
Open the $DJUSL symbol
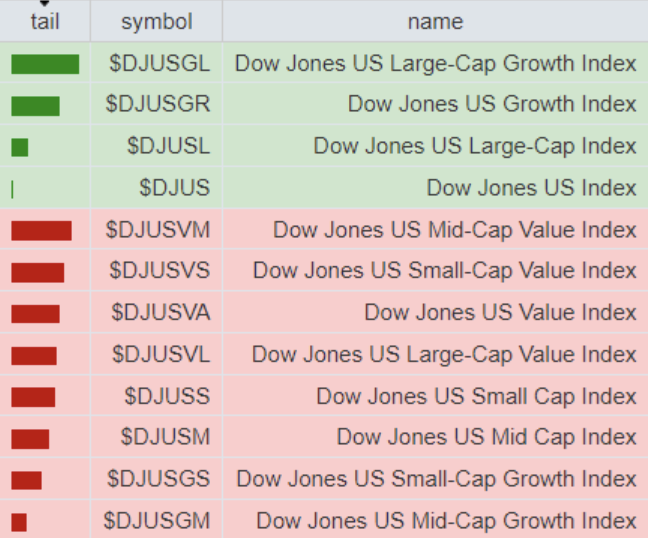coord(168,147)
